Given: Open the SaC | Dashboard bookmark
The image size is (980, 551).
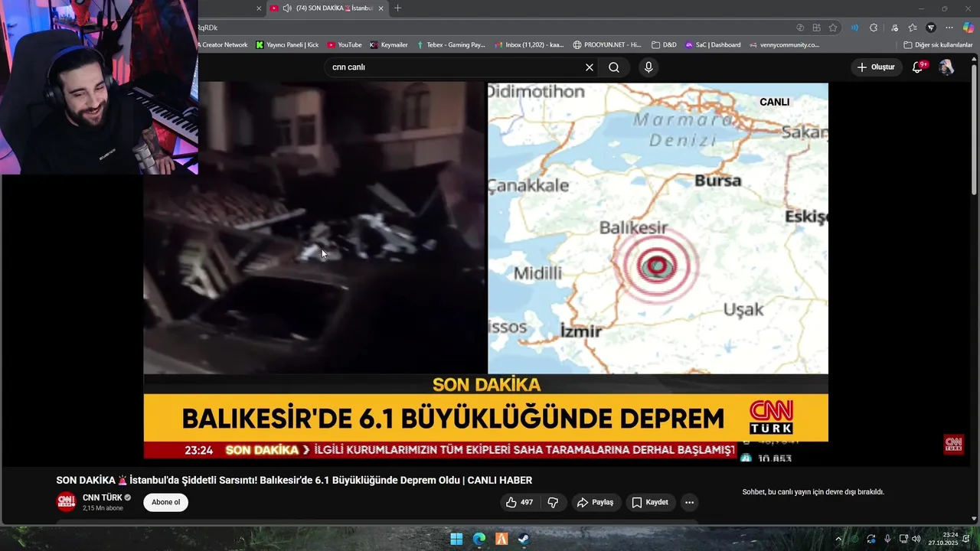Looking at the screenshot, I should [713, 45].
